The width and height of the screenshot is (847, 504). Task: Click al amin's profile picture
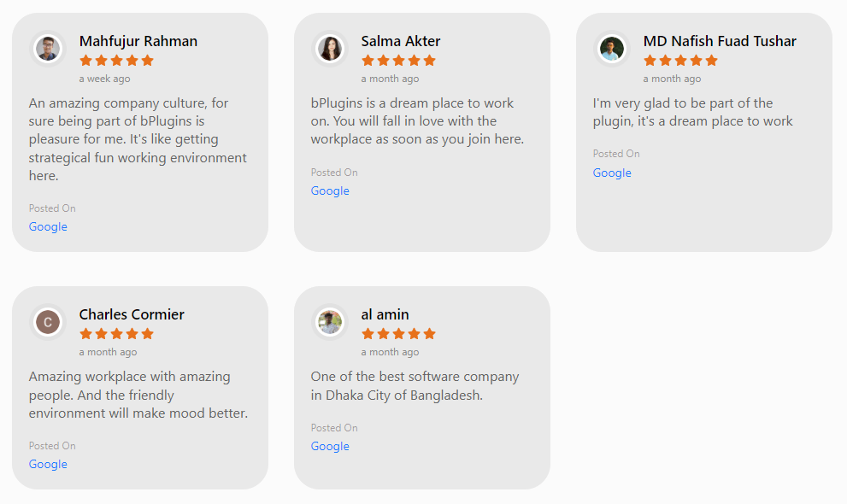pyautogui.click(x=330, y=322)
